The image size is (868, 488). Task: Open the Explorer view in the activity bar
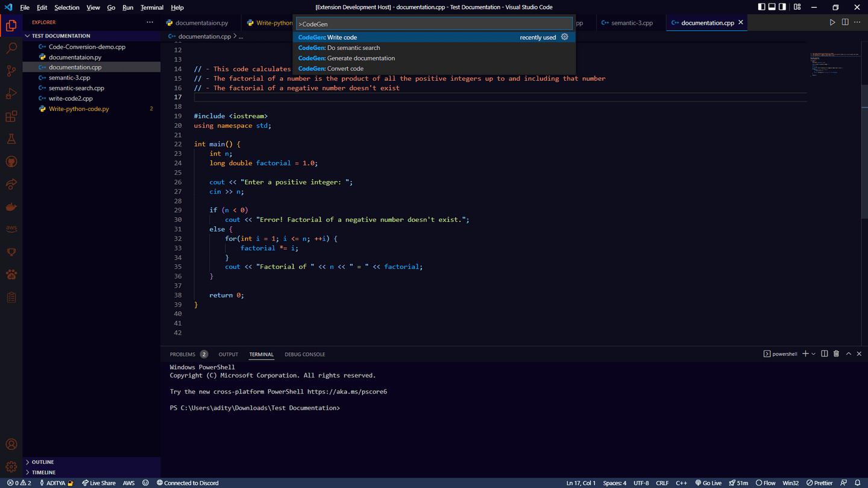11,25
